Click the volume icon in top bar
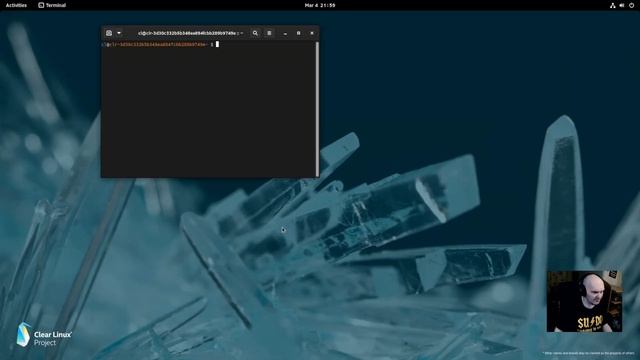This screenshot has width=640, height=360. [622, 5]
